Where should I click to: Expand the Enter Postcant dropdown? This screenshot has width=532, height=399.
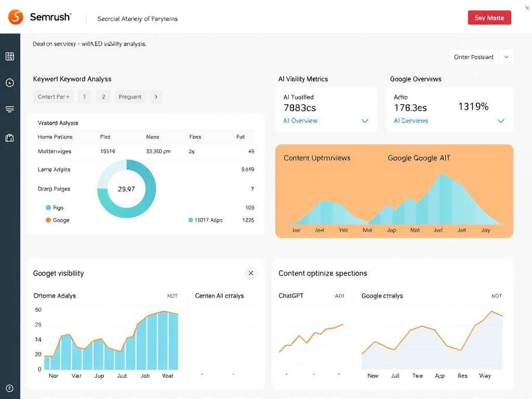[507, 57]
